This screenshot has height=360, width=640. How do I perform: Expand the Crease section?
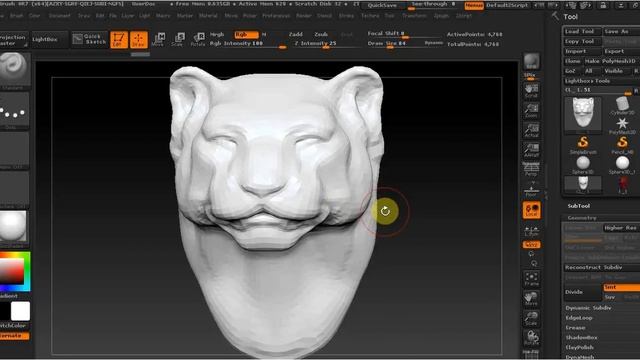575,327
